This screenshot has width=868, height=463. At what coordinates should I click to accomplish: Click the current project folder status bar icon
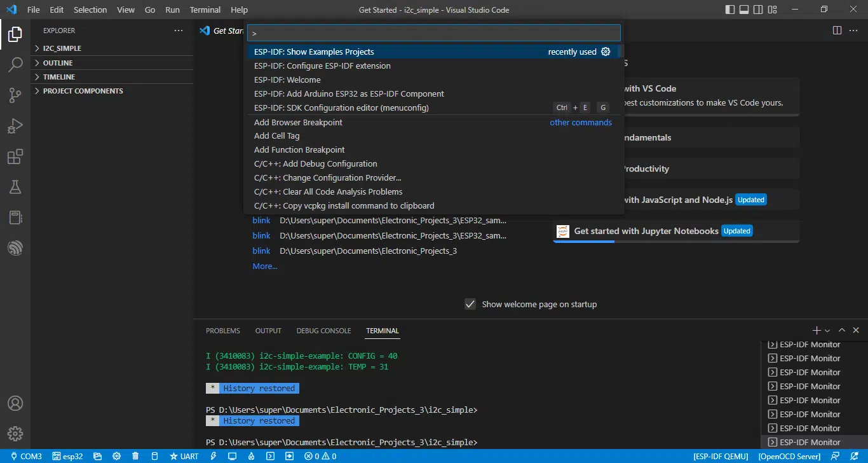(x=97, y=456)
